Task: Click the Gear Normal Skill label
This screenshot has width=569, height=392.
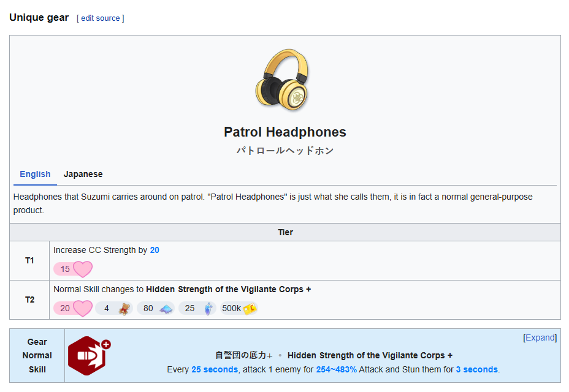Action: point(37,356)
